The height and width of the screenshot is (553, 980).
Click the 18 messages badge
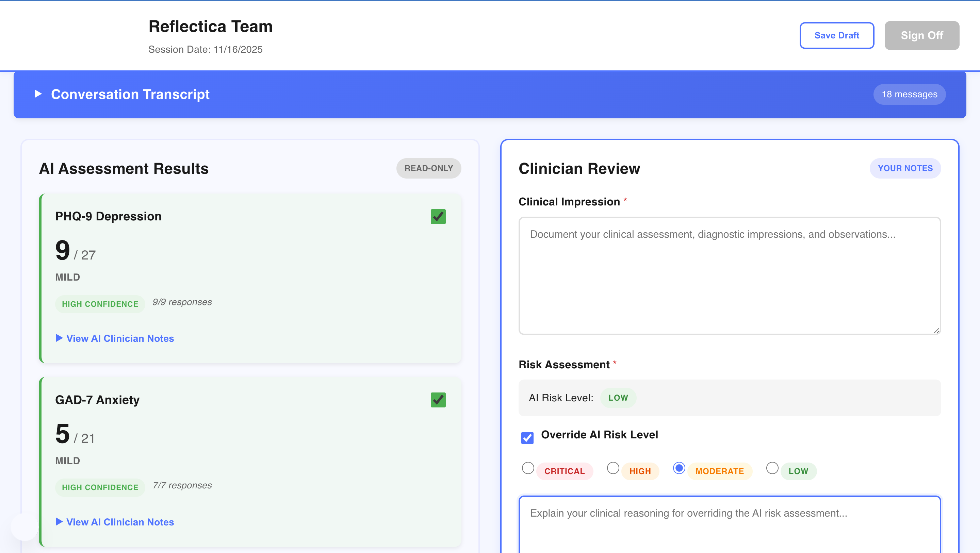tap(909, 94)
